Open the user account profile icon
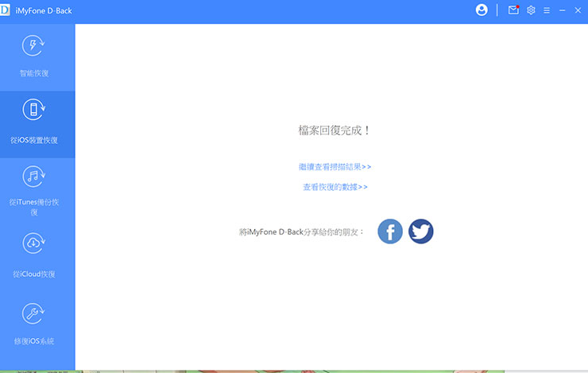The width and height of the screenshot is (588, 373). [x=482, y=10]
